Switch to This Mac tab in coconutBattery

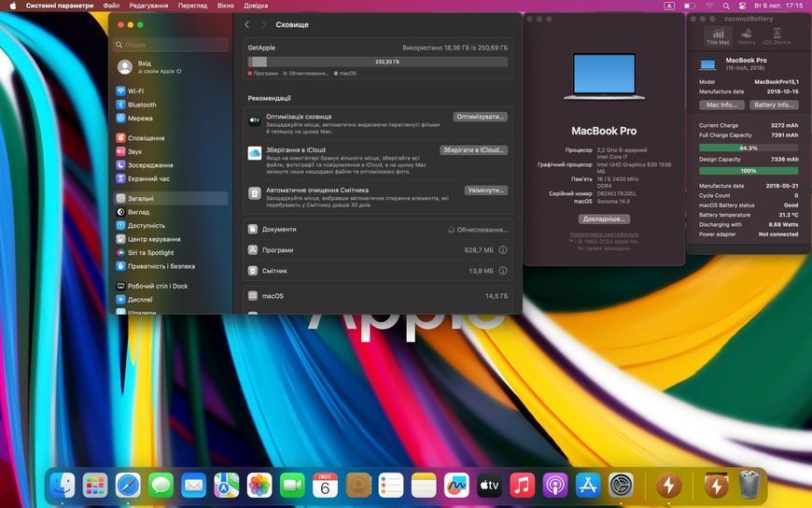point(718,36)
